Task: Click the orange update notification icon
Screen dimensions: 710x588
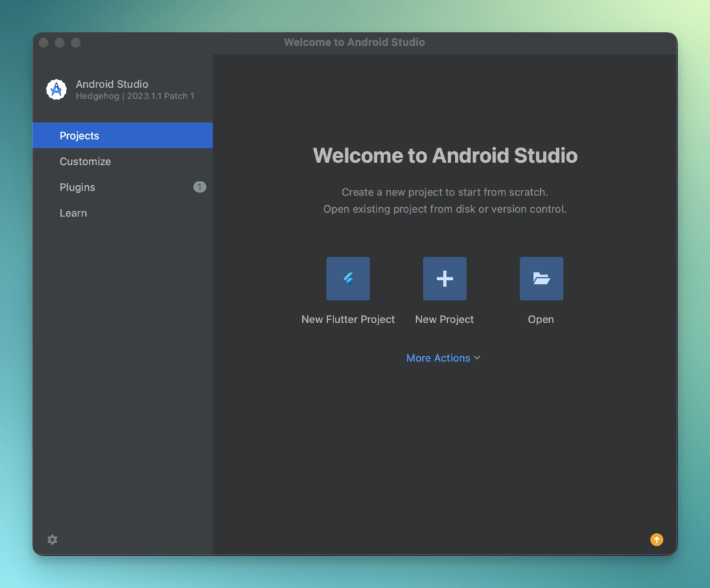Action: click(x=657, y=539)
